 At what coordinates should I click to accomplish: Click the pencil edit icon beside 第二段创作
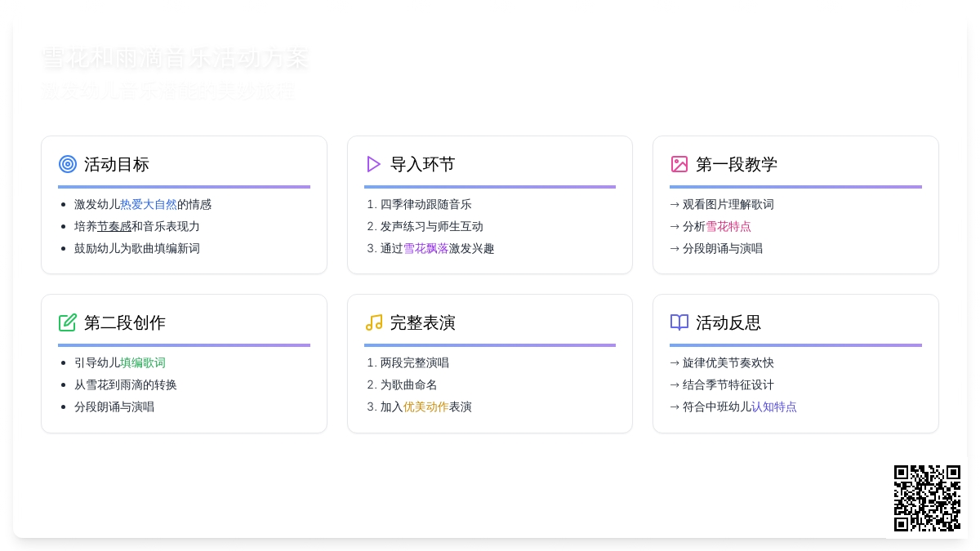(x=68, y=322)
